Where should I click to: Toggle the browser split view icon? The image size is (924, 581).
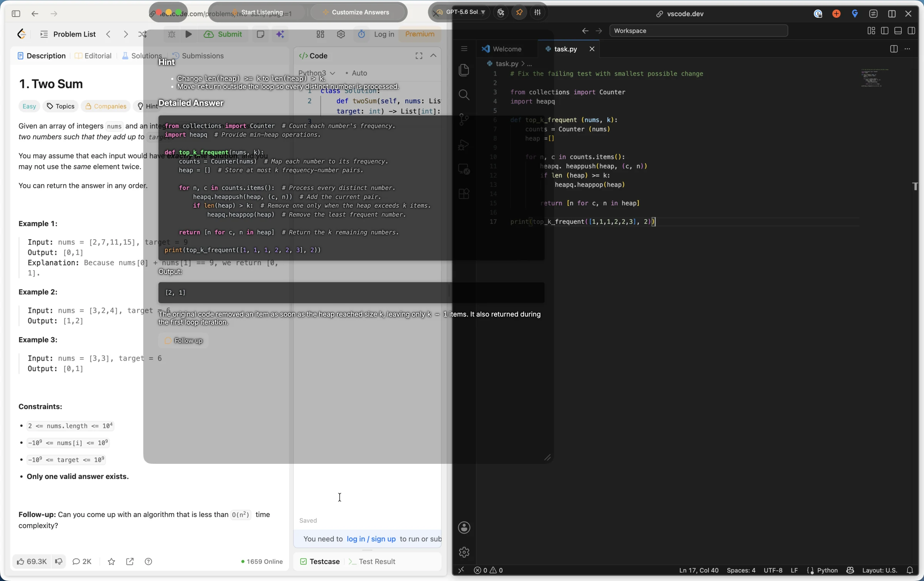[x=892, y=14]
